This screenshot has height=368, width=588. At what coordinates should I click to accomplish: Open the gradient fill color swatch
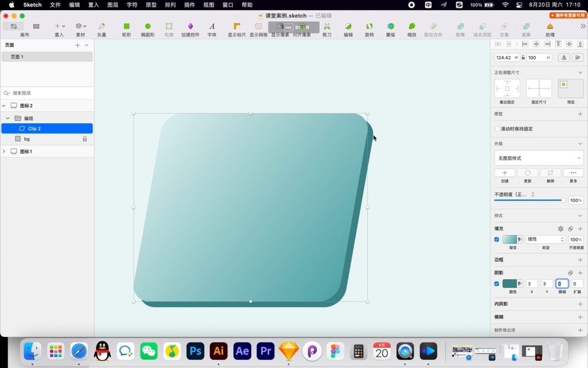[510, 239]
